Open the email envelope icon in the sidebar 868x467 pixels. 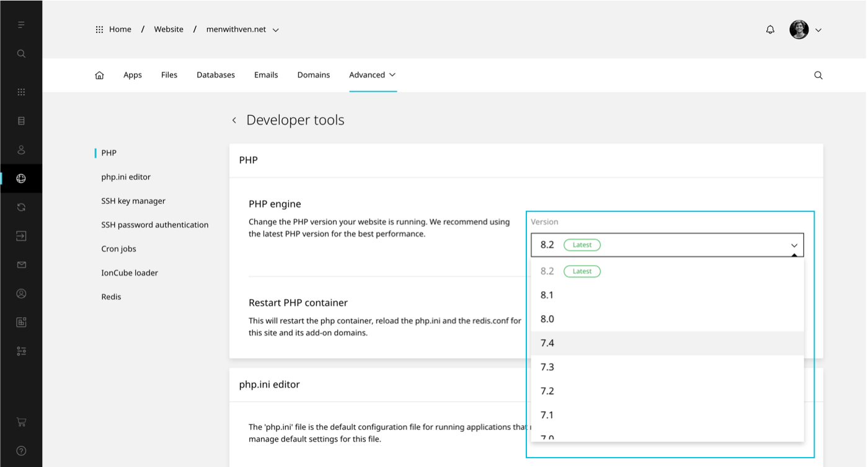[x=21, y=265]
